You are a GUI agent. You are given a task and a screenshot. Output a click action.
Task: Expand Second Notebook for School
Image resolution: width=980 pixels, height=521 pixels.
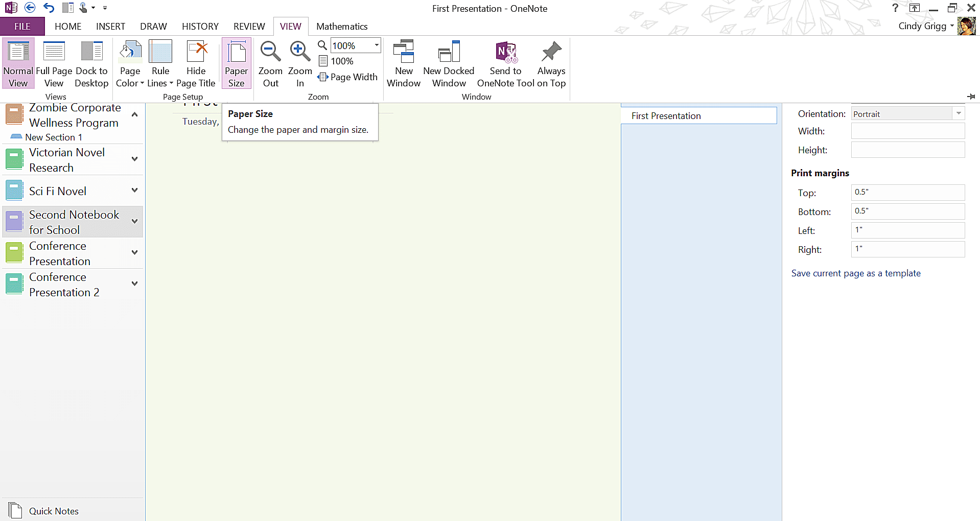(135, 221)
